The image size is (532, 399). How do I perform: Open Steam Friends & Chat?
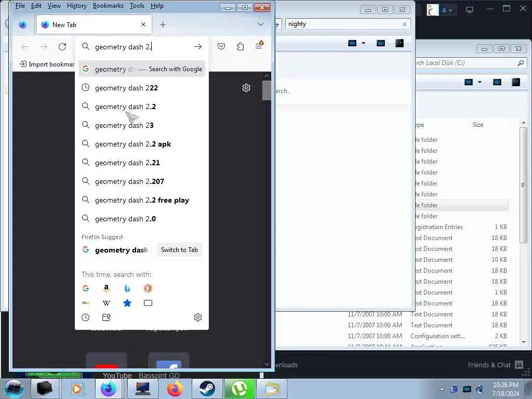click(496, 365)
